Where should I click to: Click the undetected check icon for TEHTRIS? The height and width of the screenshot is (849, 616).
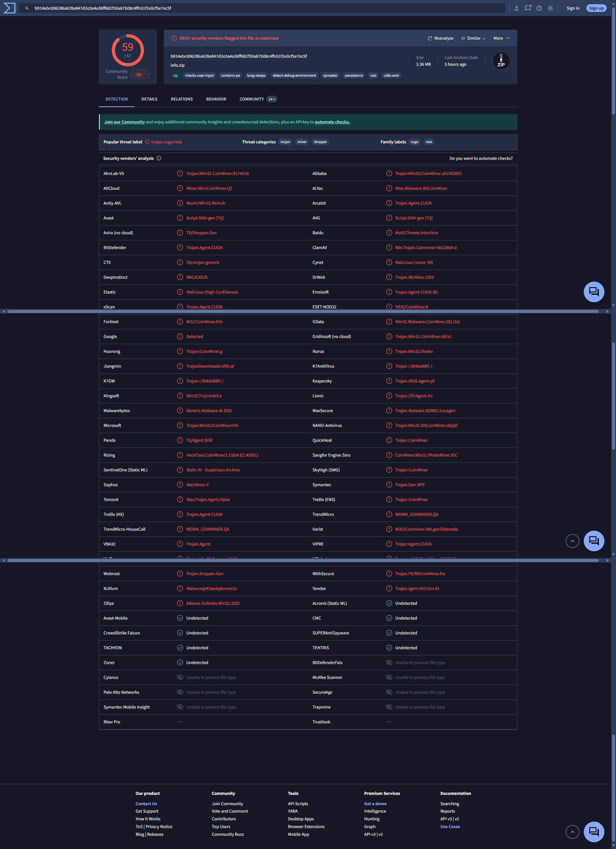(389, 648)
